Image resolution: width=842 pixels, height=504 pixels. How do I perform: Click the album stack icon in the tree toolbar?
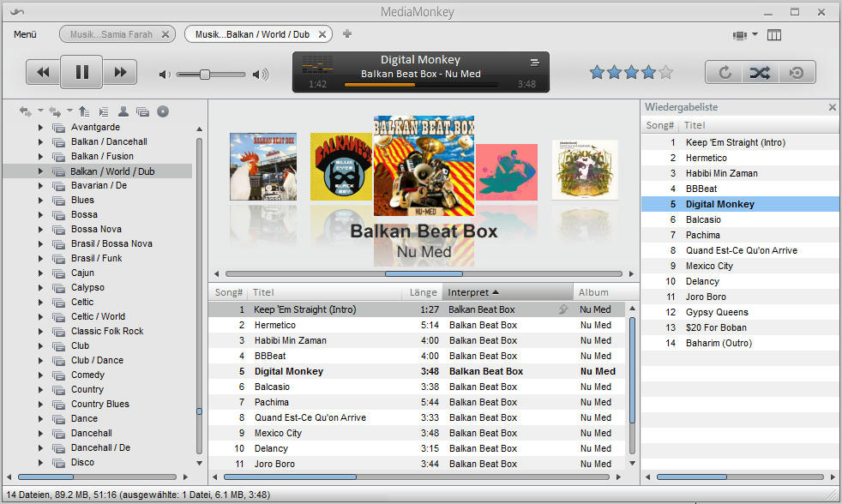tap(143, 111)
